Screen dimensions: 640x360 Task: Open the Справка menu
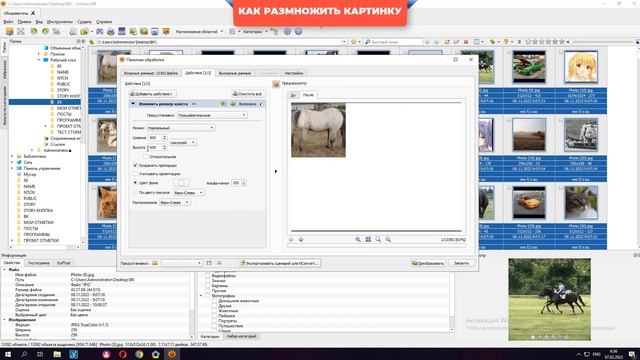[104, 22]
